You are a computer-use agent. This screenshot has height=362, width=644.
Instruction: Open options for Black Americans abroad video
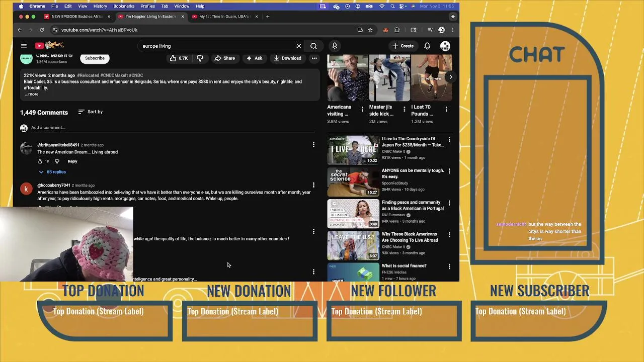pos(449,234)
